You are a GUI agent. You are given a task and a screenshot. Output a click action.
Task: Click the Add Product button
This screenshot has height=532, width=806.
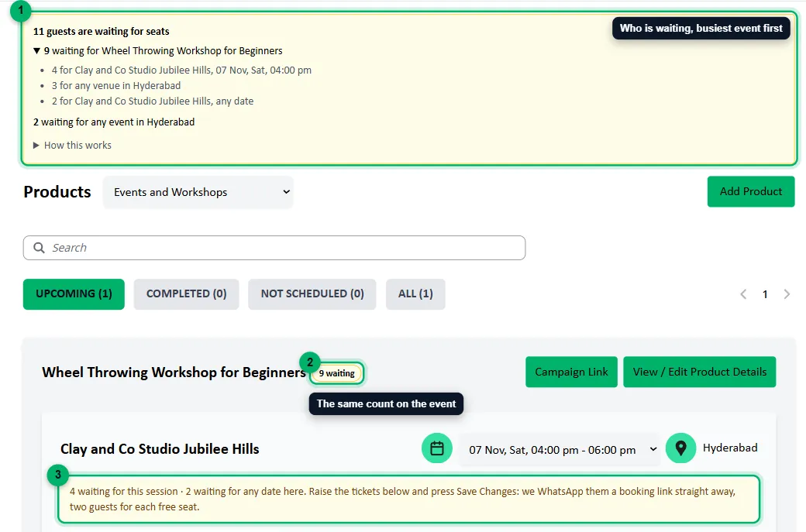(x=751, y=191)
